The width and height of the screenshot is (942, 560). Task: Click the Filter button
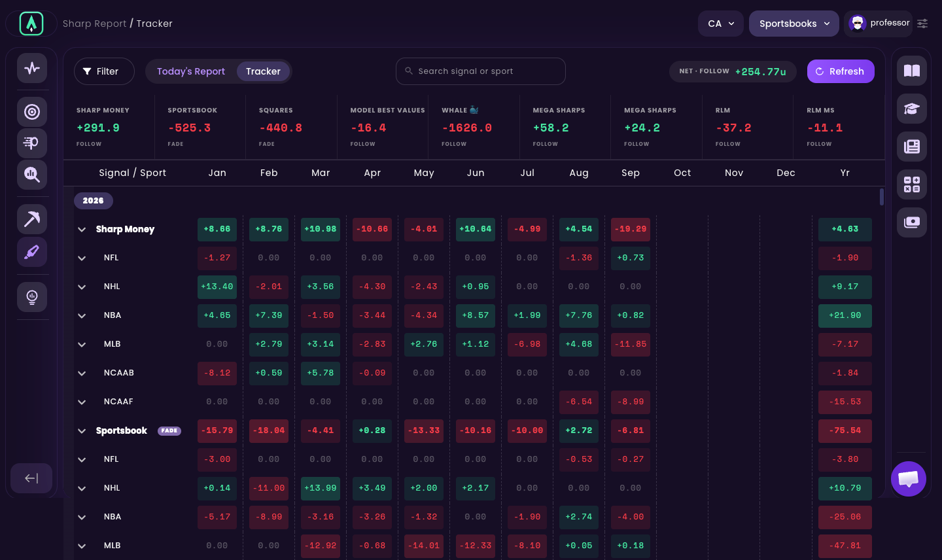click(x=104, y=71)
